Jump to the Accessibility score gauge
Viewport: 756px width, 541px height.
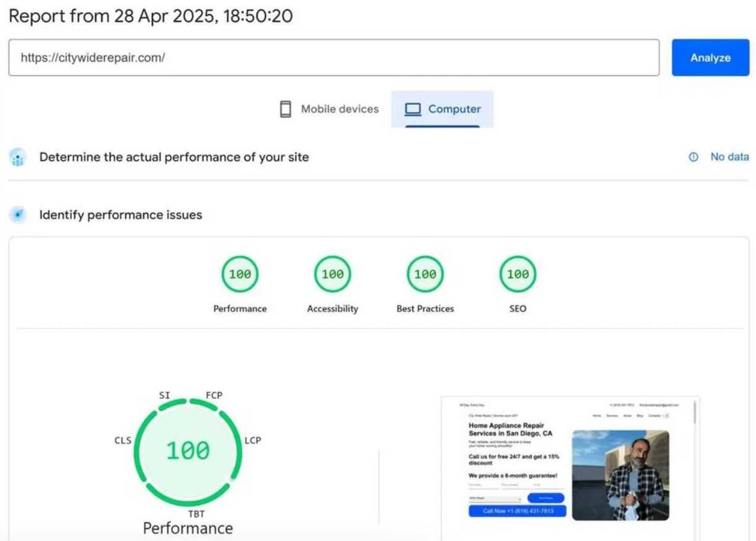click(332, 274)
